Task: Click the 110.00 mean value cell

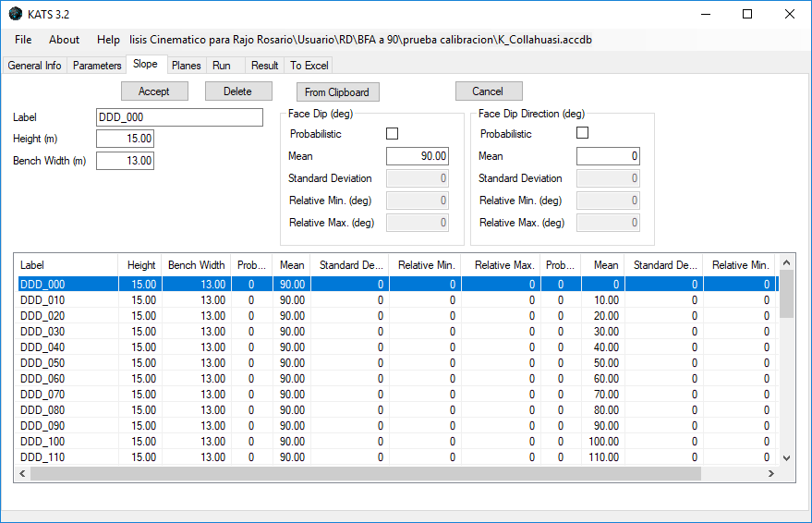Action: (603, 457)
